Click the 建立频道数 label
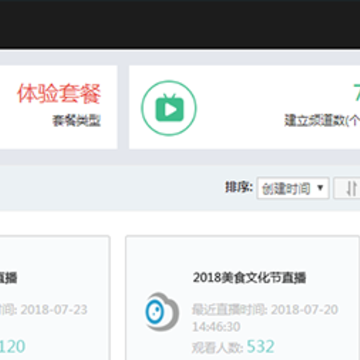Image resolution: width=360 pixels, height=360 pixels. click(322, 120)
